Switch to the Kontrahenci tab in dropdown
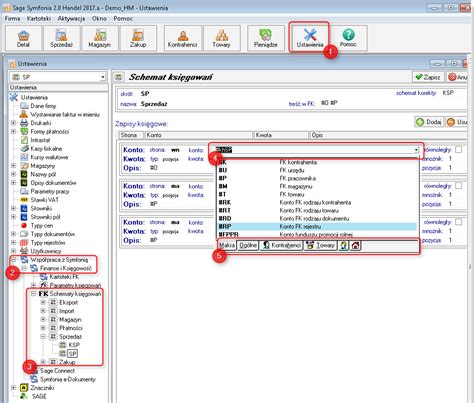 282,245
